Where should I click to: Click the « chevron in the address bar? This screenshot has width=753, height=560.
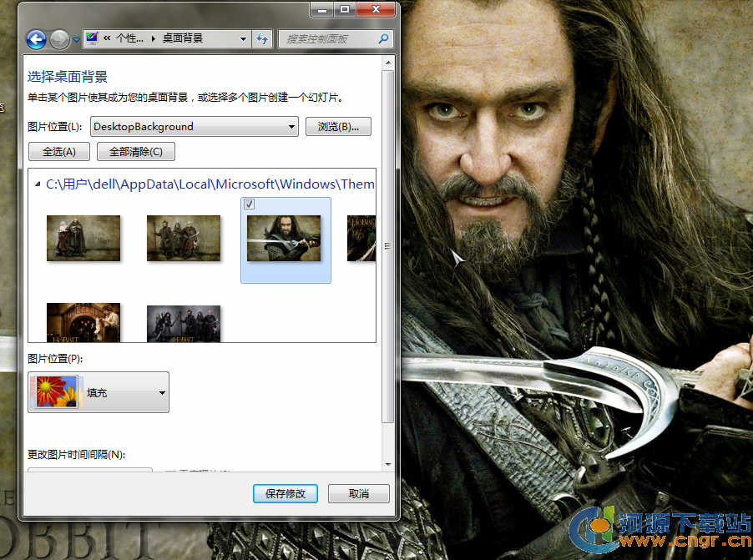[x=107, y=38]
